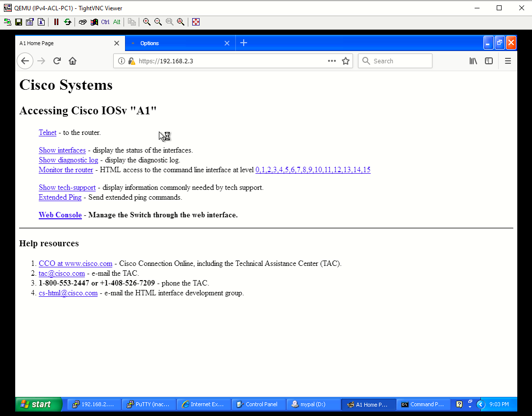Screen dimensions: 532x416
Task: Open TightVNC Connection options
Action: 30,22
